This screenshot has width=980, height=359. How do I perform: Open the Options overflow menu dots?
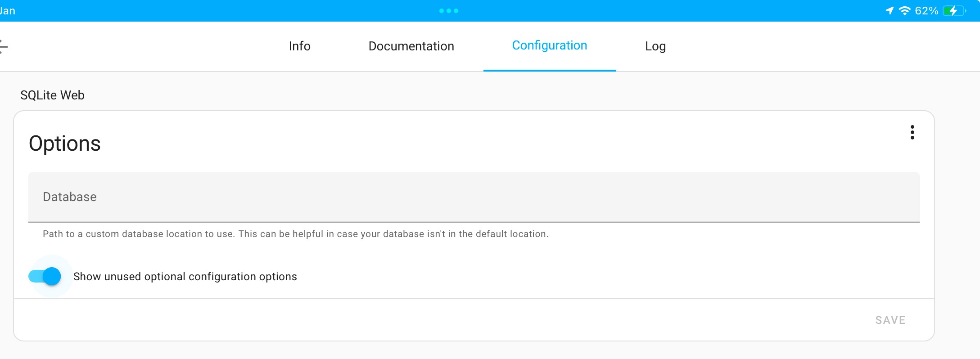[x=912, y=132]
